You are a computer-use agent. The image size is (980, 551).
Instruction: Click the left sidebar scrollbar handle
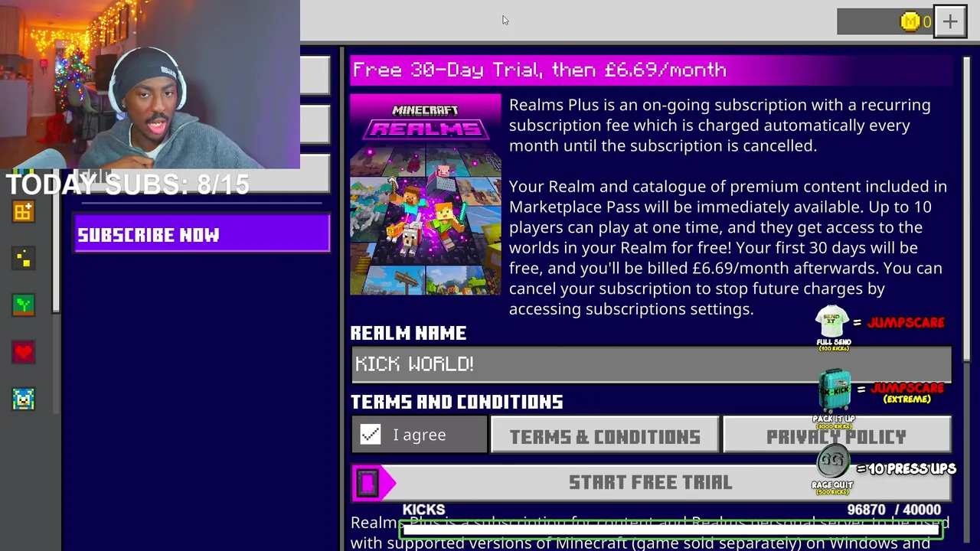[x=56, y=241]
